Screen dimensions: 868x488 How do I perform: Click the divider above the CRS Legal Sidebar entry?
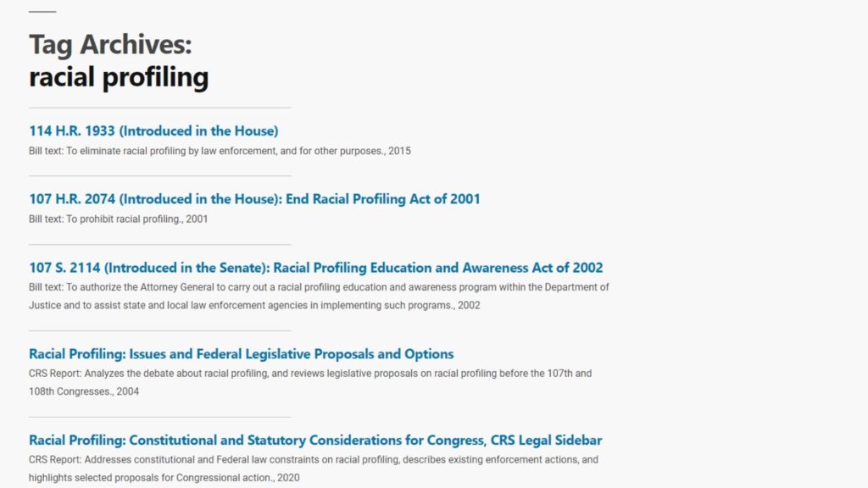coord(160,417)
